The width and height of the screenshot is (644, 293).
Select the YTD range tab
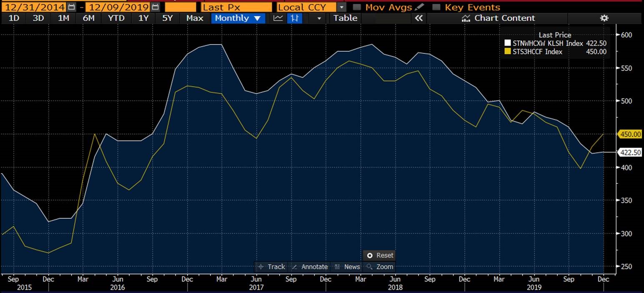[116, 18]
